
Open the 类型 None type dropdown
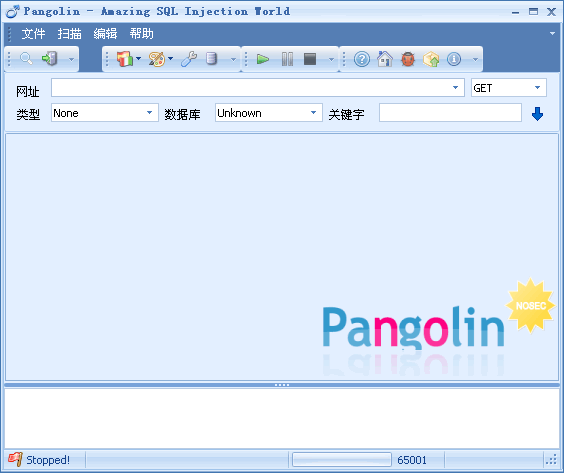pos(149,113)
